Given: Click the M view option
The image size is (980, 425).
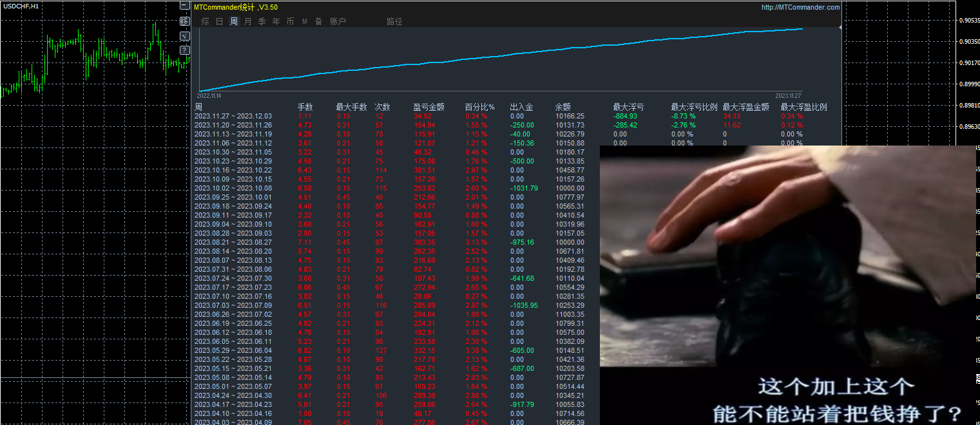Looking at the screenshot, I should (304, 21).
